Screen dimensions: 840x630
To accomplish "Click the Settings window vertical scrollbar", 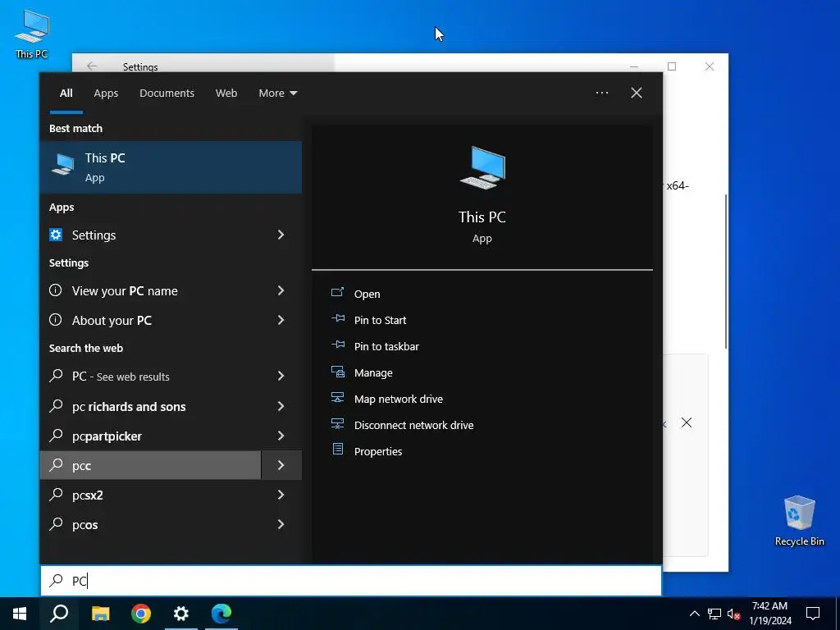I will 726,271.
